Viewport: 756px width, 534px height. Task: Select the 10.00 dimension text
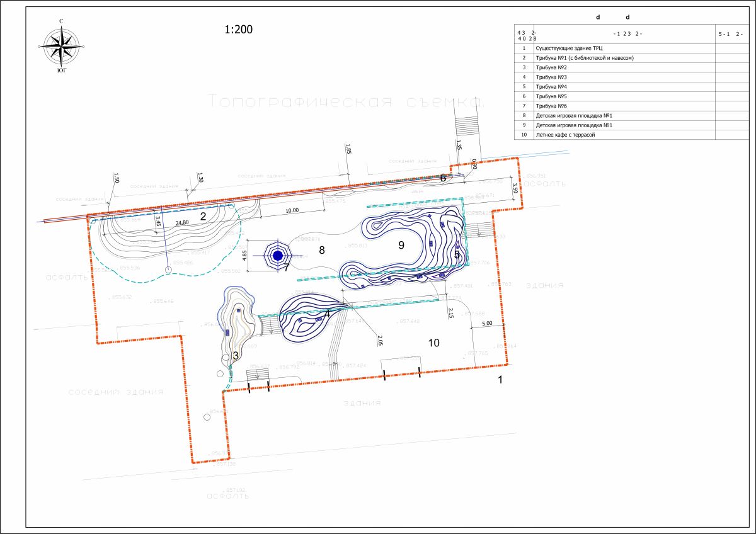tap(292, 210)
